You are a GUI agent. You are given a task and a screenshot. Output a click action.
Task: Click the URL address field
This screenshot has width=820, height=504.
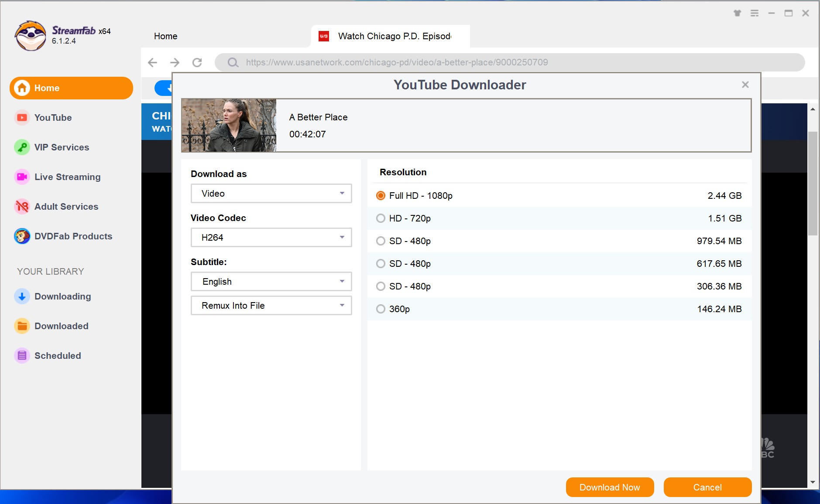click(x=510, y=62)
